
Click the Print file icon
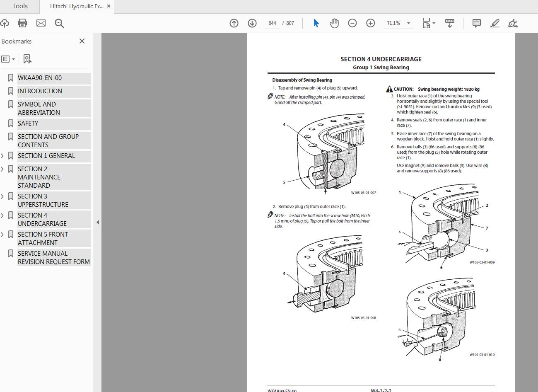(22, 23)
